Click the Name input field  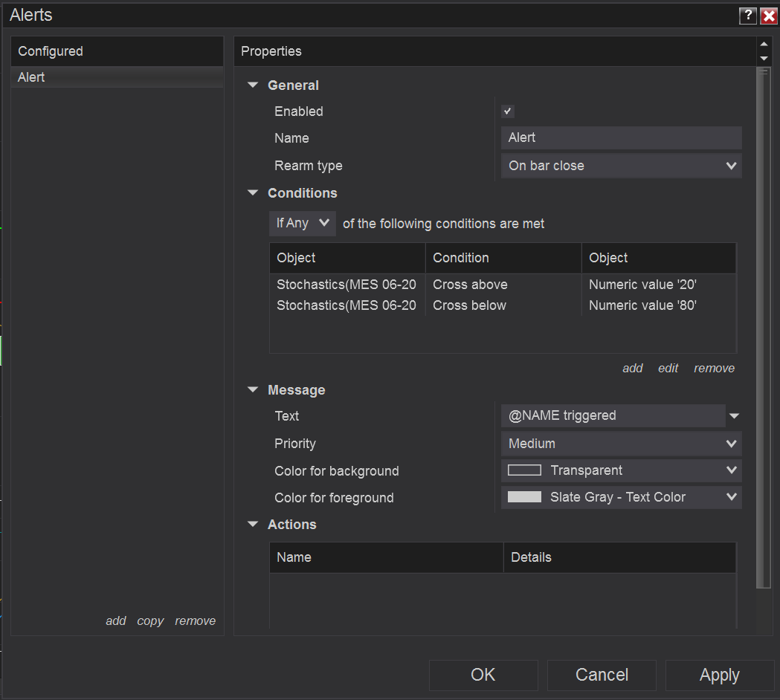tap(621, 137)
